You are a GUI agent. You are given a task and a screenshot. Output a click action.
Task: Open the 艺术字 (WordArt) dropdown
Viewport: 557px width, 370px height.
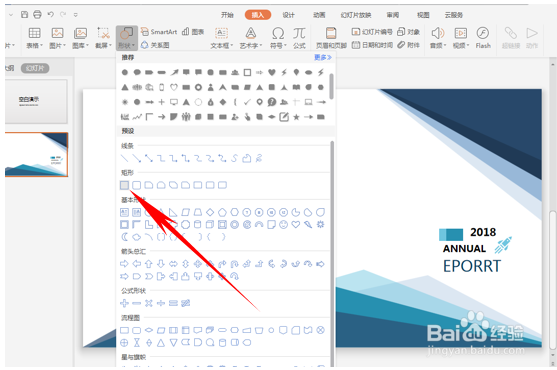(x=251, y=38)
